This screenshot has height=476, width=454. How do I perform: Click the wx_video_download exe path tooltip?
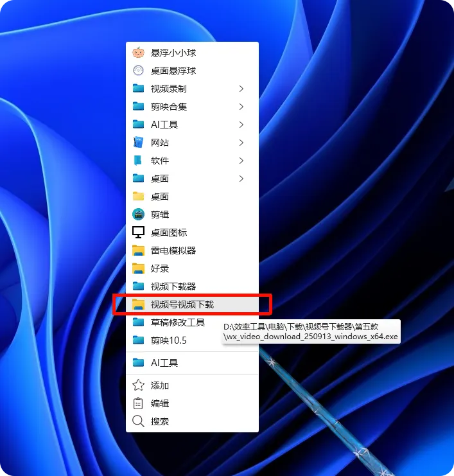pos(311,331)
